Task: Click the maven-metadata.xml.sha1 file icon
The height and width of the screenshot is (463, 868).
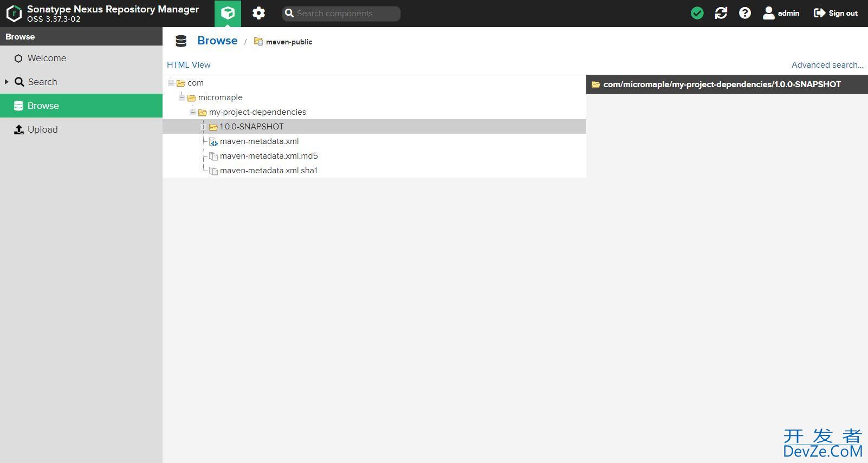Action: click(213, 171)
